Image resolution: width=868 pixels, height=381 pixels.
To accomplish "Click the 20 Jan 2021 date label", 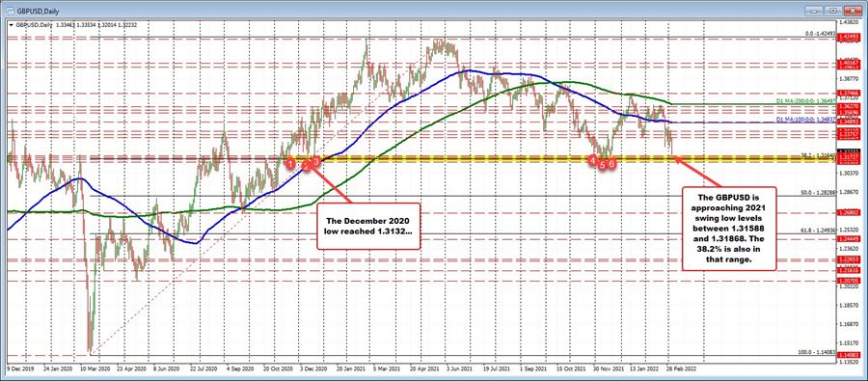I will pos(350,367).
